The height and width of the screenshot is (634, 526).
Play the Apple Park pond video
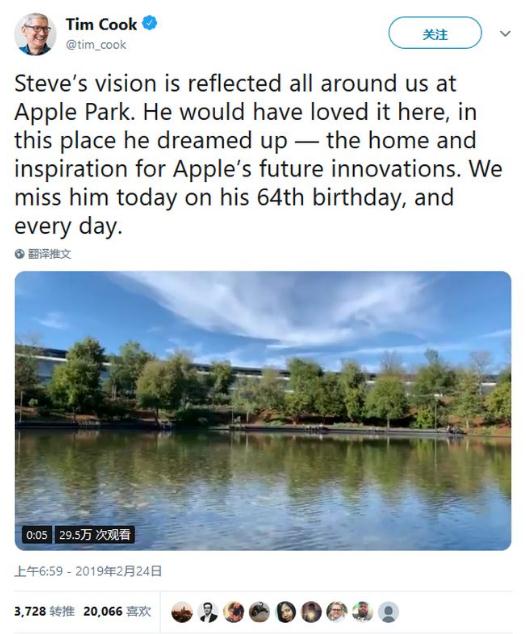point(263,410)
